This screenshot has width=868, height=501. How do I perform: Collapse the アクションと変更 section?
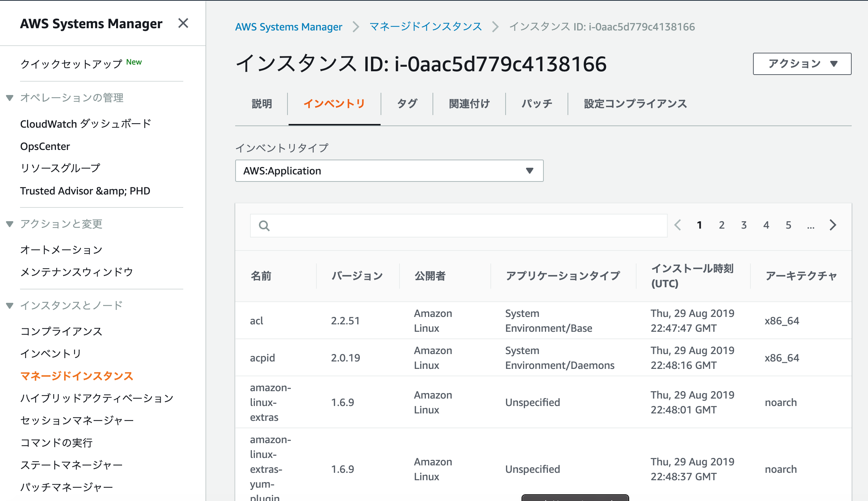click(x=10, y=224)
